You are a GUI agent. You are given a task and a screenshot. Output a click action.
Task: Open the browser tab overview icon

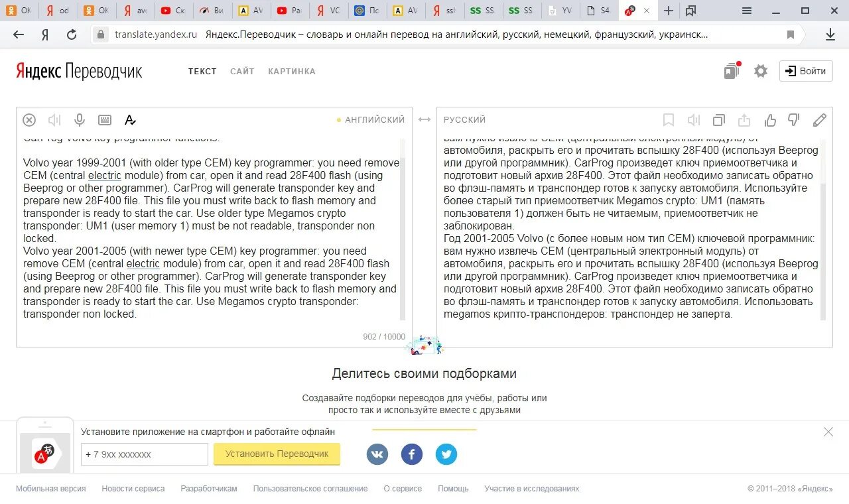[x=691, y=11]
